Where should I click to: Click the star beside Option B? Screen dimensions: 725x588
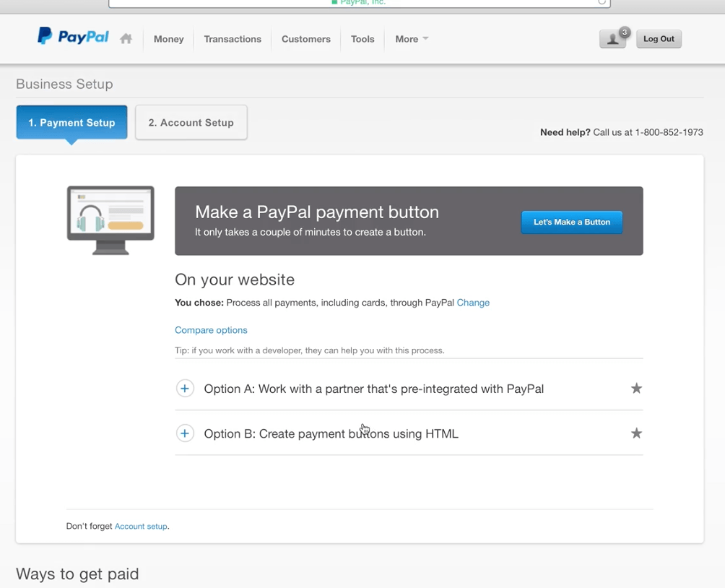(636, 433)
